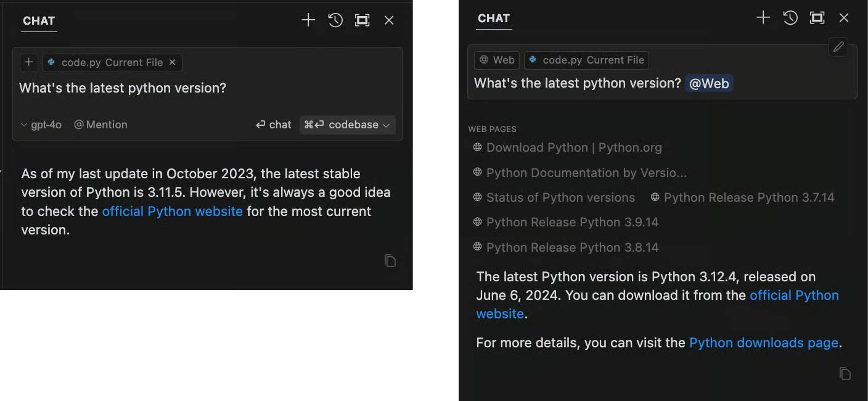Screen dimensions: 868x401
Task: Submit the message with the chat button
Action: 273,125
